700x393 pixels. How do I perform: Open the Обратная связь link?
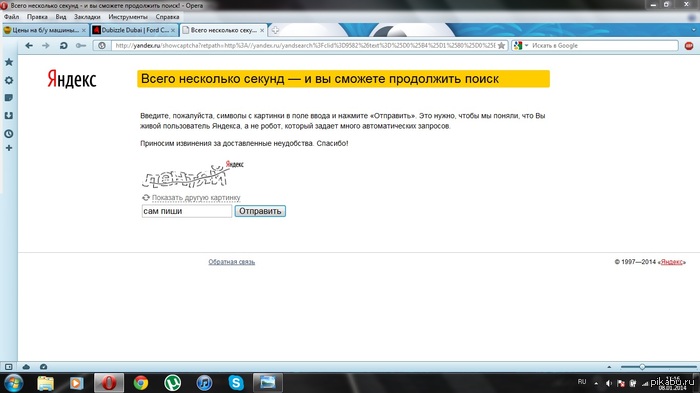(x=232, y=262)
